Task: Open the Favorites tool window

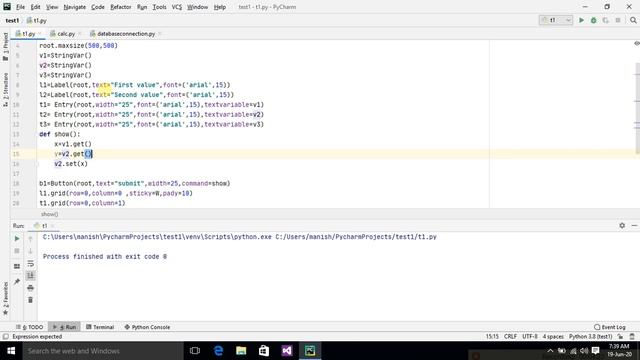Action: pos(5,298)
